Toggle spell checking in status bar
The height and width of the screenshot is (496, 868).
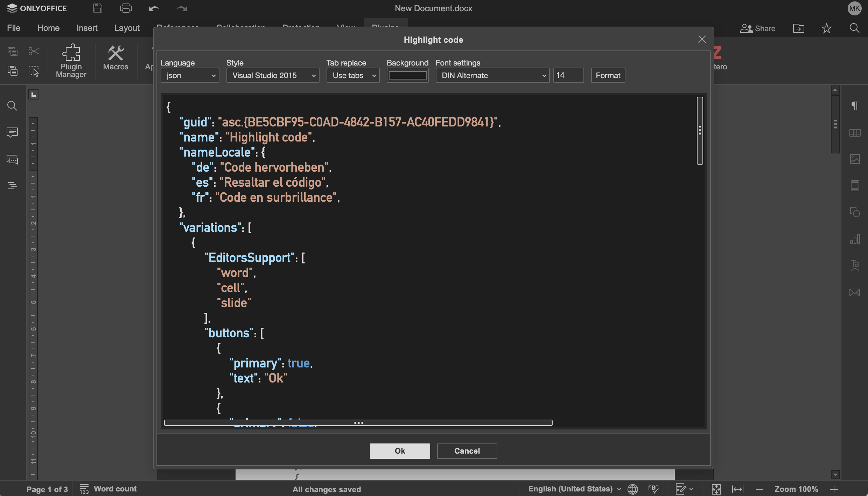coord(653,489)
